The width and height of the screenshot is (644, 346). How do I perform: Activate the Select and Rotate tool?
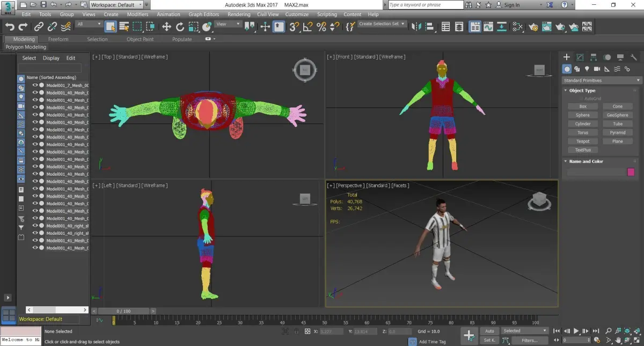(x=180, y=26)
